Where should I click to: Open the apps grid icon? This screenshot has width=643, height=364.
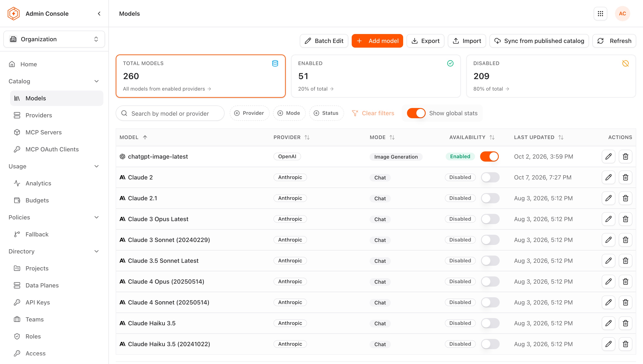coord(600,13)
